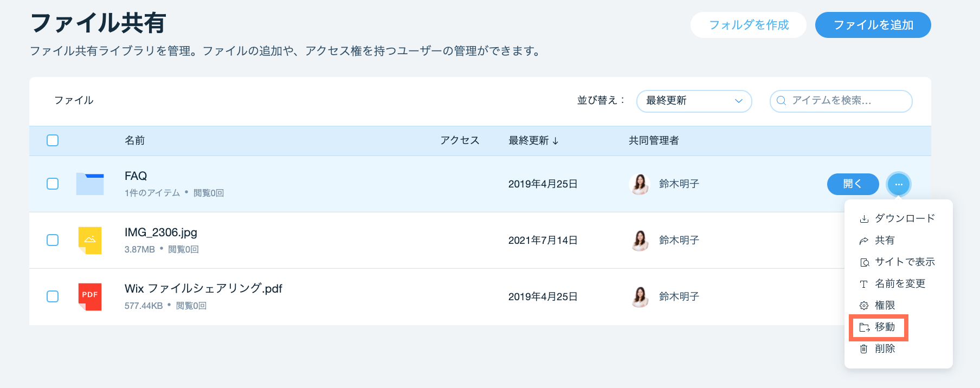Click the IMG_2306.jpg file name
Viewport: 980px width, 388px height.
161,232
